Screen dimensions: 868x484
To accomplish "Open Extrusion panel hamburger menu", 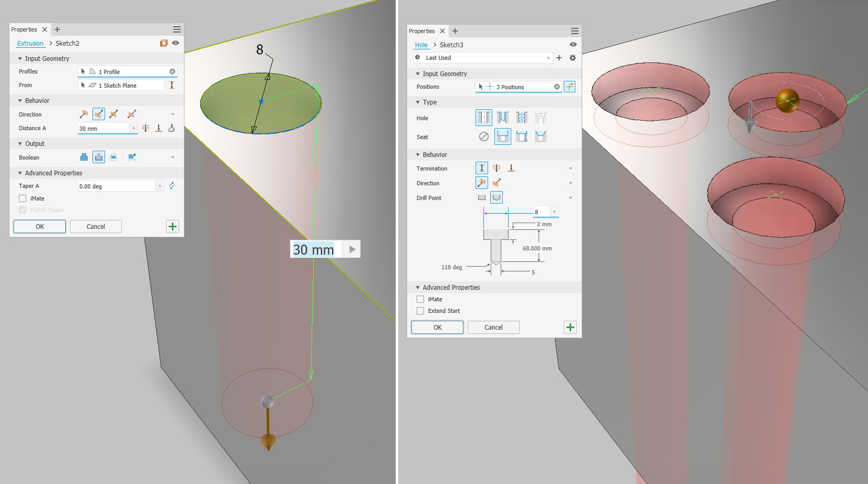I will [177, 29].
